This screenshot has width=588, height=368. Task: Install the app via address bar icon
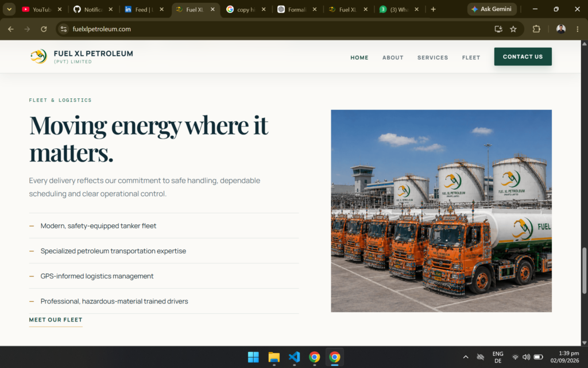tap(498, 29)
